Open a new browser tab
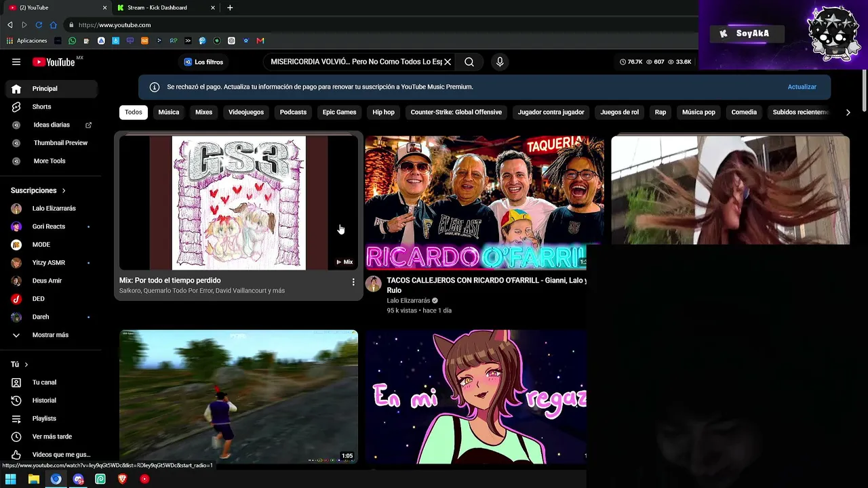The image size is (868, 488). coord(230,8)
